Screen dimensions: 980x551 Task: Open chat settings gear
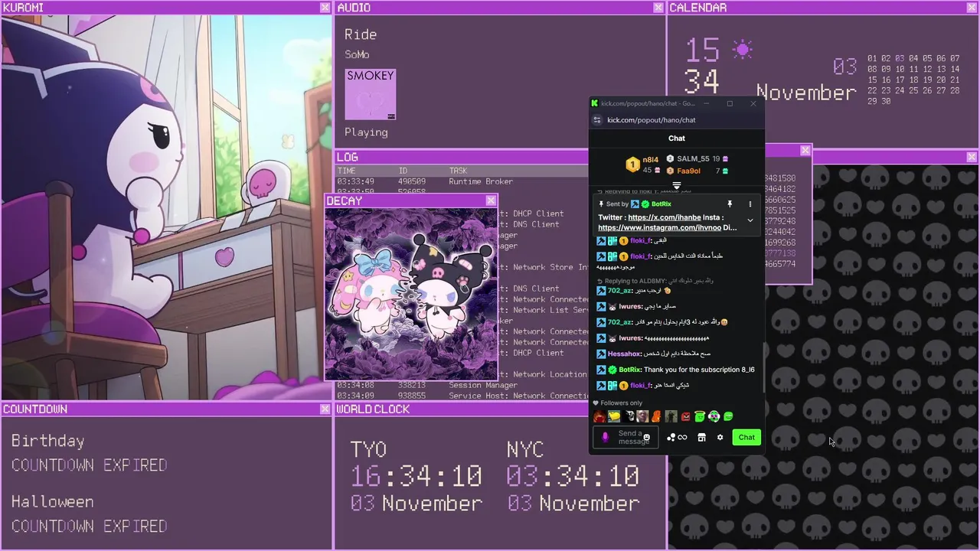[720, 438]
